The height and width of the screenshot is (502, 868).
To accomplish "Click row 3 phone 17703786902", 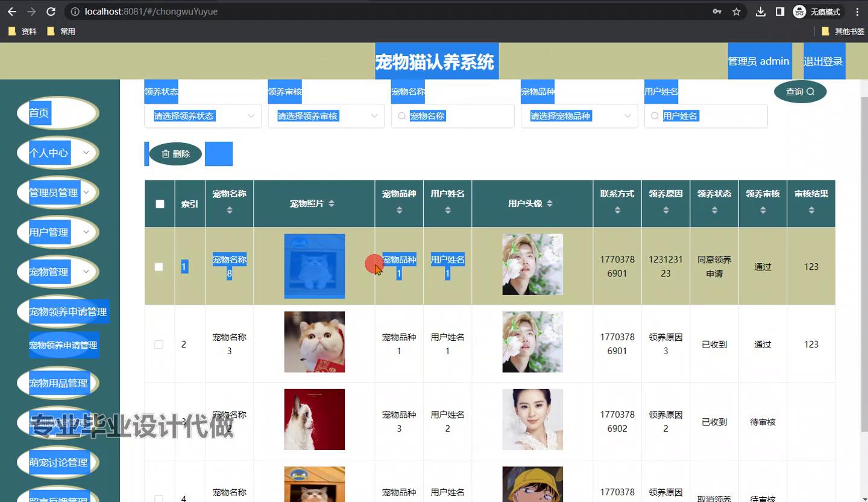I will [x=617, y=422].
